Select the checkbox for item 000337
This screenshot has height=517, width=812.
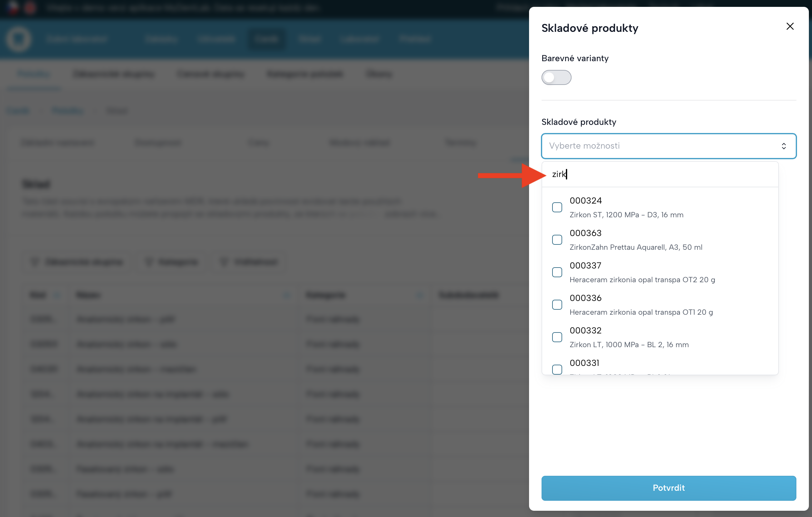point(557,272)
